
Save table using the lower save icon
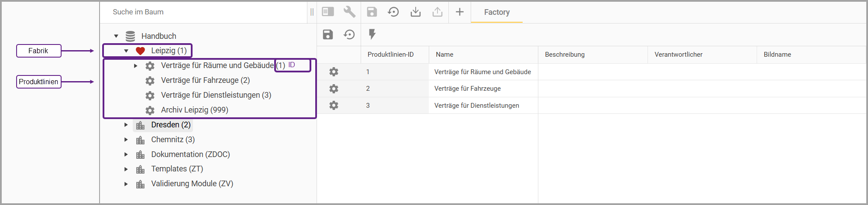[x=328, y=34]
